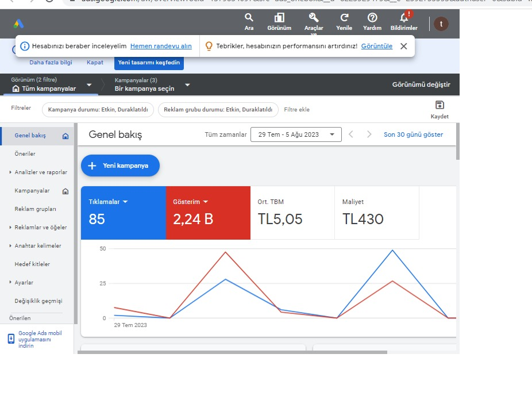Click the 'Yeni kampanya' button
This screenshot has width=532, height=400.
(120, 166)
